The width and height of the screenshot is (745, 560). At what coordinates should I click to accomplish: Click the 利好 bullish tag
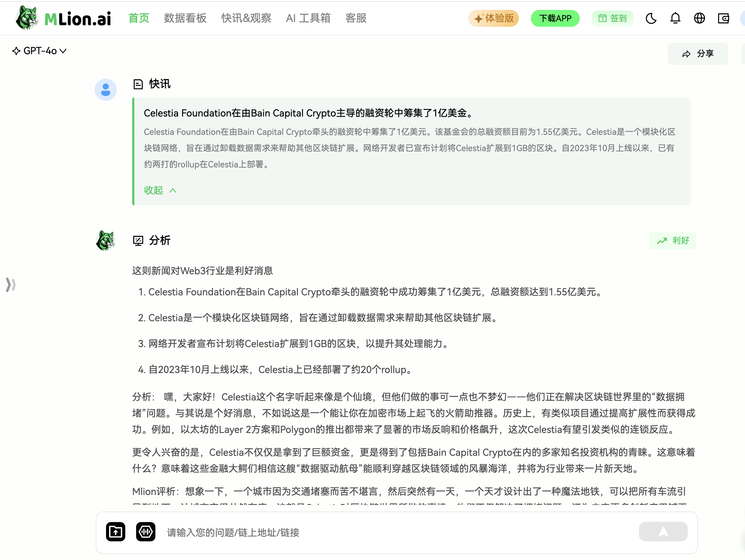click(672, 241)
